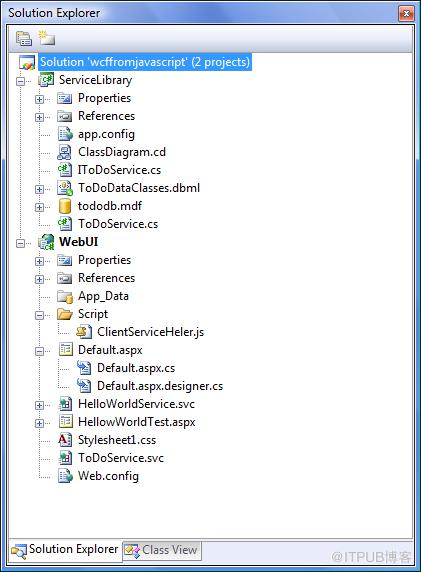Select the bold WebUI project label
Image resolution: width=421 pixels, height=572 pixels.
[78, 242]
